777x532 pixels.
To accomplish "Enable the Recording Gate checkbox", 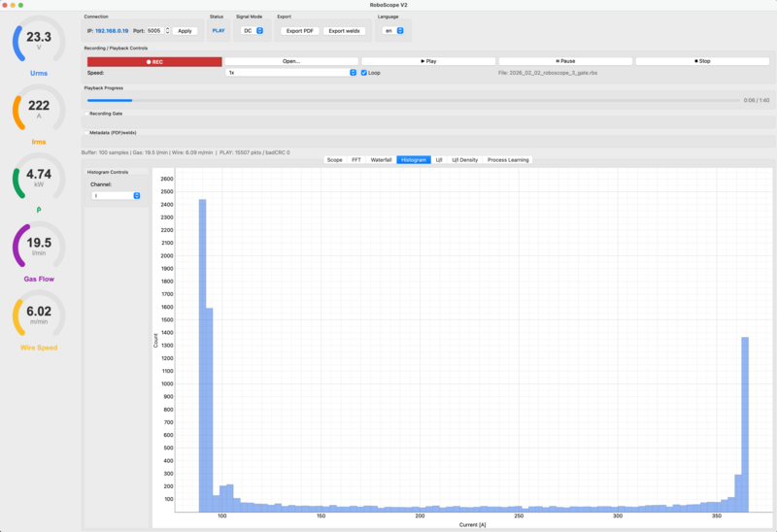I will [x=85, y=114].
